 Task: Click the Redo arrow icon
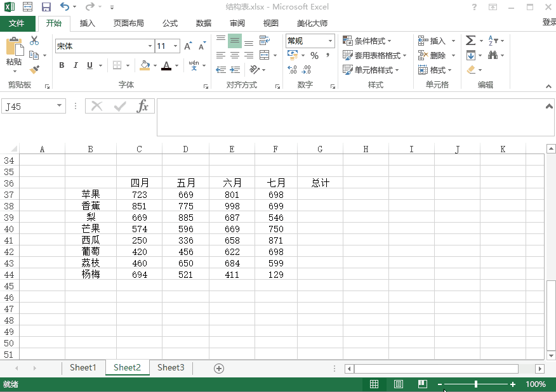(90, 6)
